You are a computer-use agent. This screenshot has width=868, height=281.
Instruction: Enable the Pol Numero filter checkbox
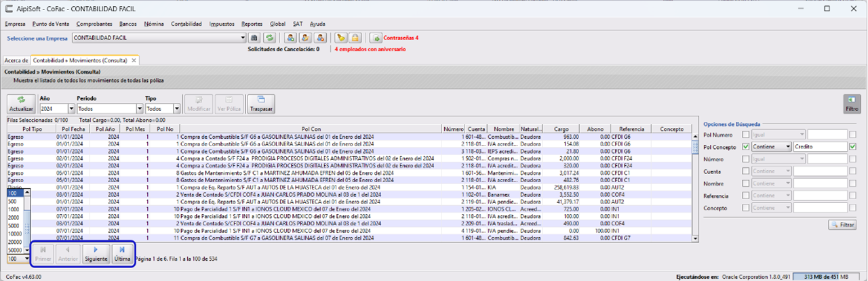pyautogui.click(x=746, y=134)
